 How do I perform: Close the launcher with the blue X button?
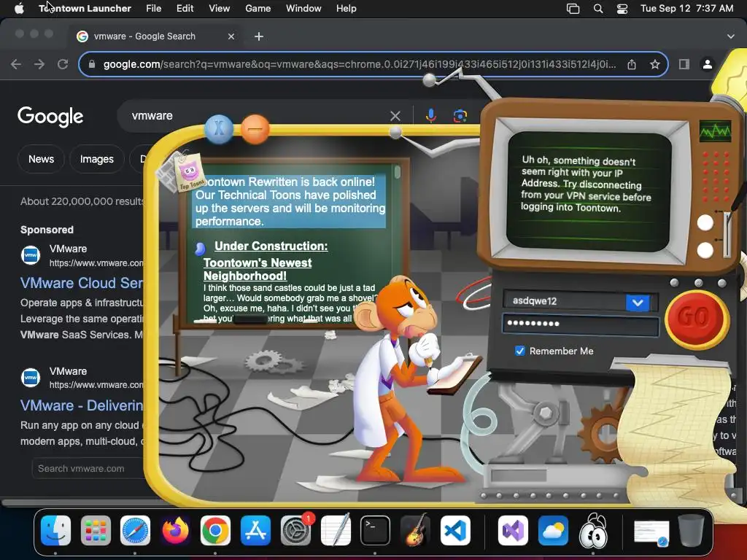[219, 128]
